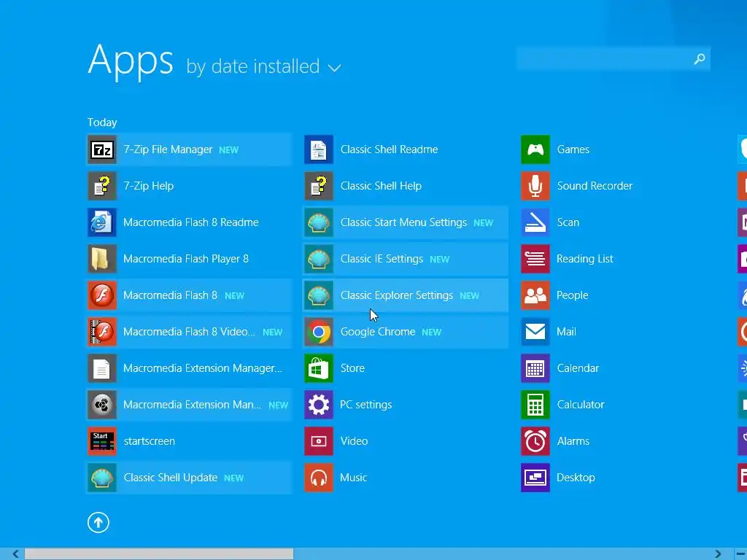747x560 pixels.
Task: Select the 'Google Chrome' label text
Action: pos(378,332)
